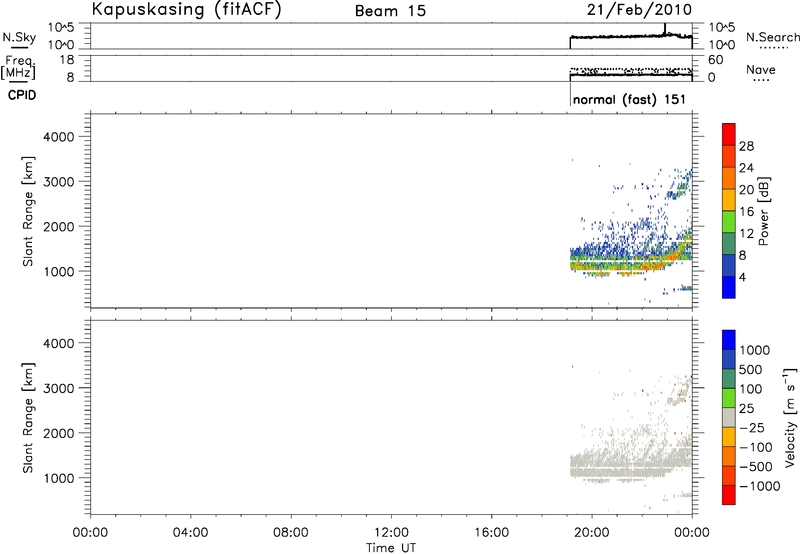The image size is (800, 554).
Task: Click the "04:00" time tick label
Action: 190,533
